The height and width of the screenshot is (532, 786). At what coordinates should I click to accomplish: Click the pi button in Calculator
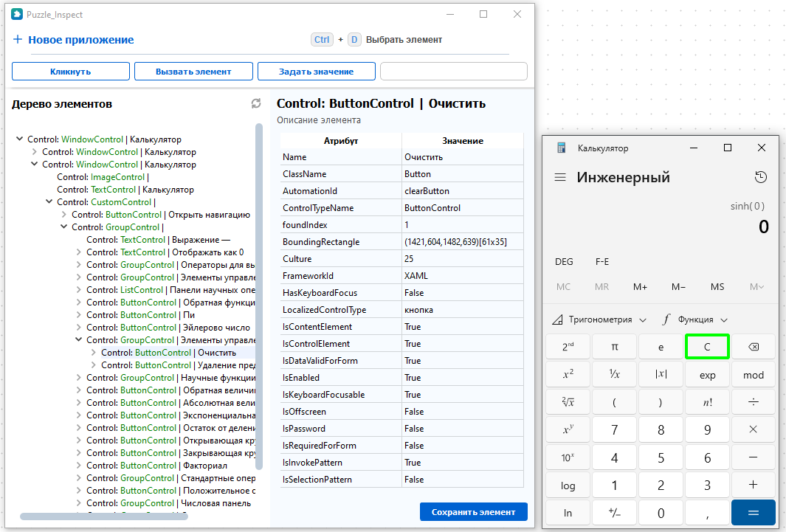(614, 347)
